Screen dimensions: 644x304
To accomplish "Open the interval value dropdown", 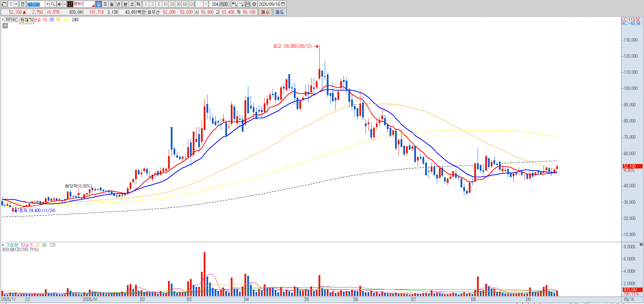I will (x=206, y=4).
